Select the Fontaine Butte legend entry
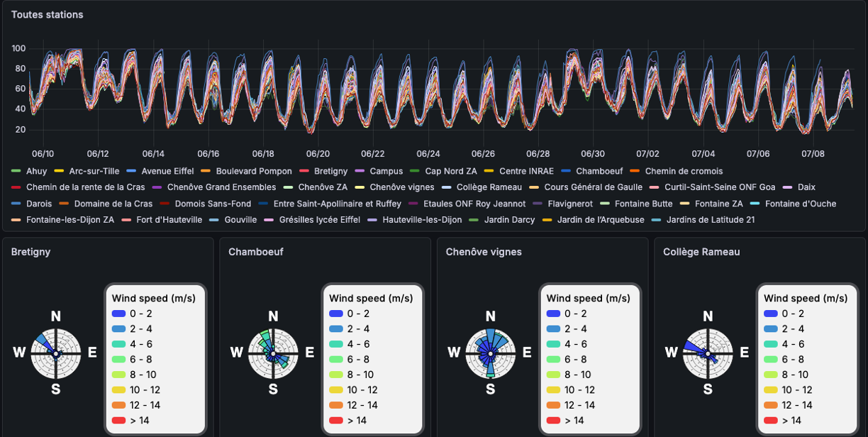This screenshot has width=868, height=437. [x=644, y=204]
